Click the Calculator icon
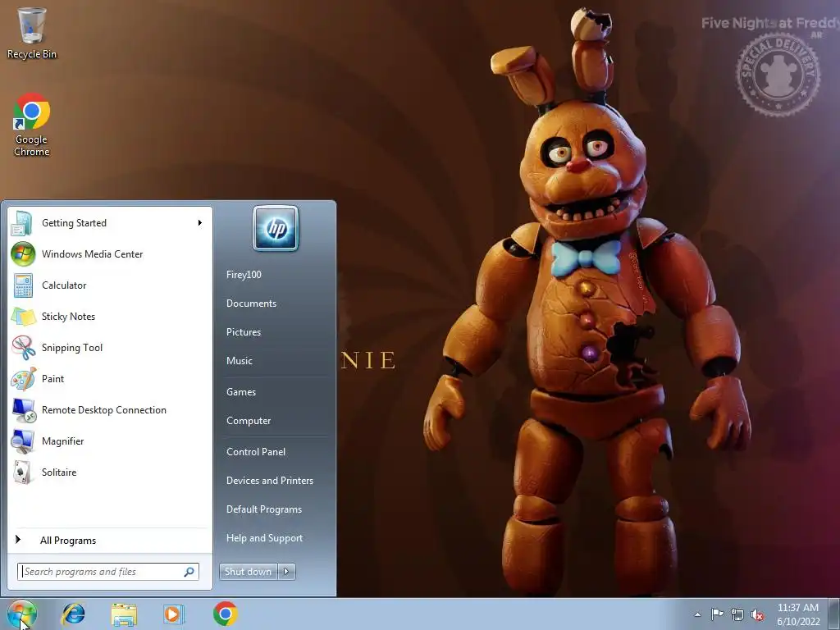 click(x=23, y=285)
